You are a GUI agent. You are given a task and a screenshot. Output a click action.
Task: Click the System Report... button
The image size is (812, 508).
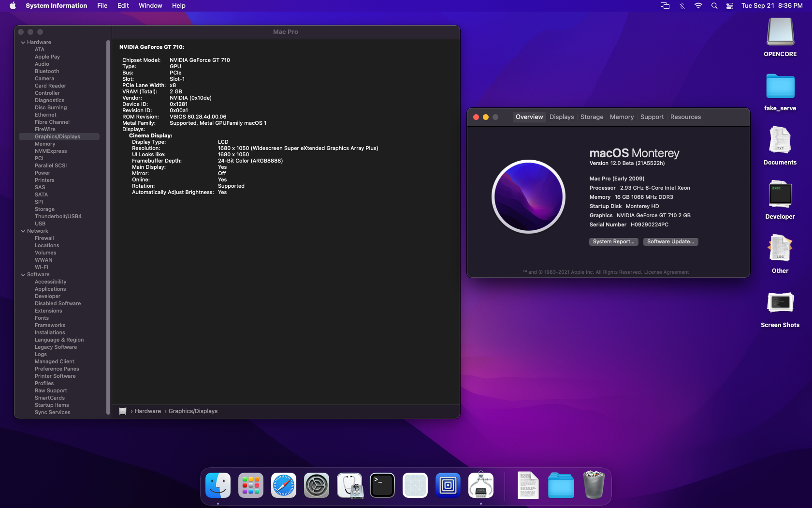coord(613,241)
